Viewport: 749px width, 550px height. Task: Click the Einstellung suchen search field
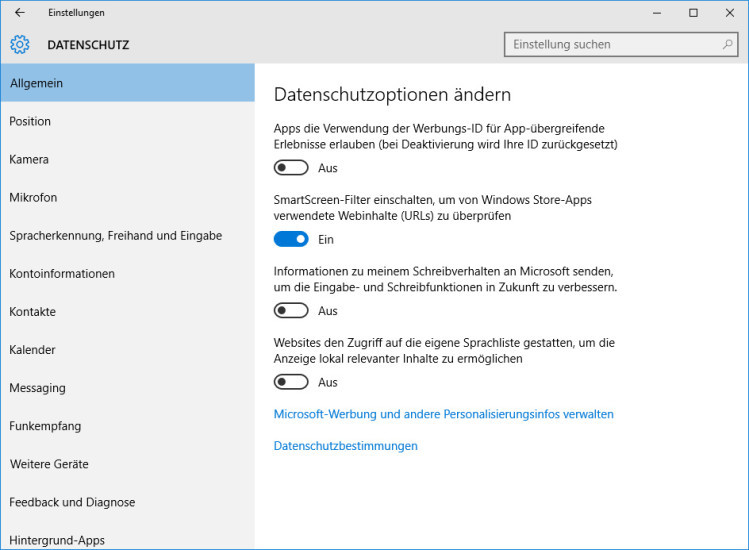tap(621, 44)
